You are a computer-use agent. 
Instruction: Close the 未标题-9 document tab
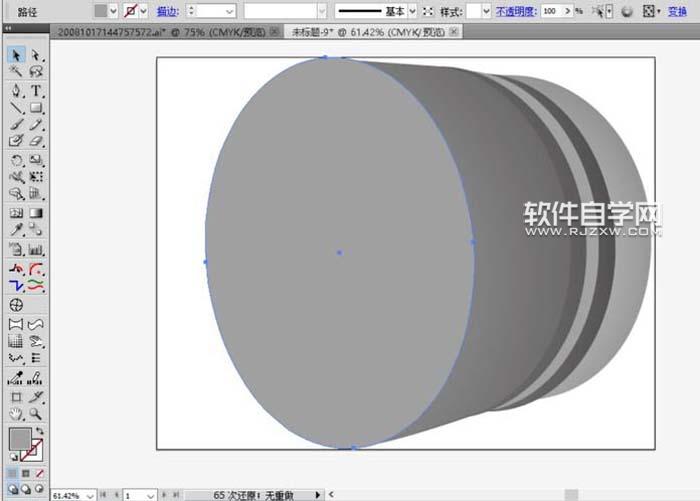[454, 32]
